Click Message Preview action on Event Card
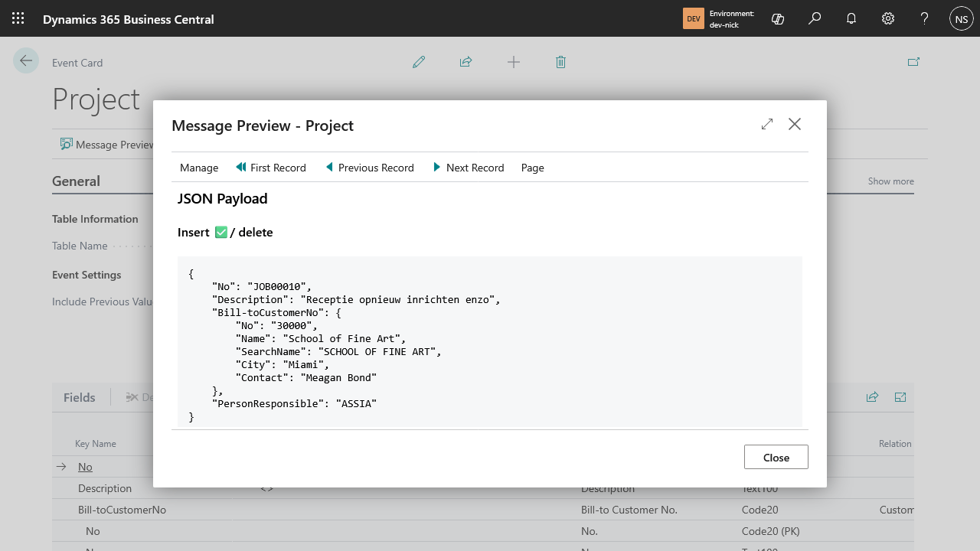 (x=107, y=145)
